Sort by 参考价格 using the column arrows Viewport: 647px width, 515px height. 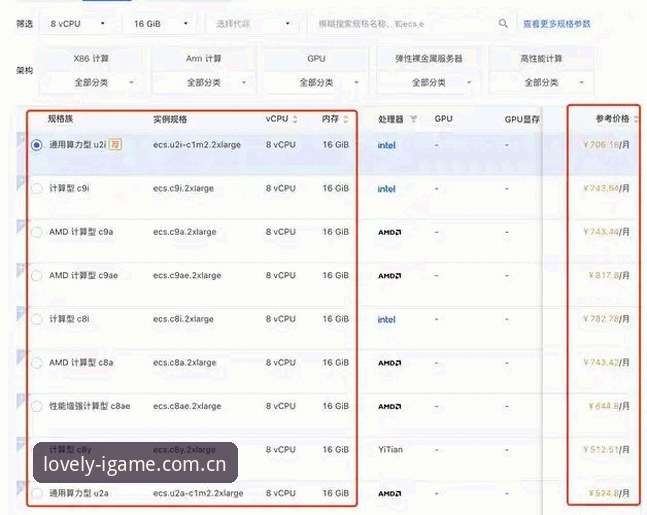(x=636, y=119)
